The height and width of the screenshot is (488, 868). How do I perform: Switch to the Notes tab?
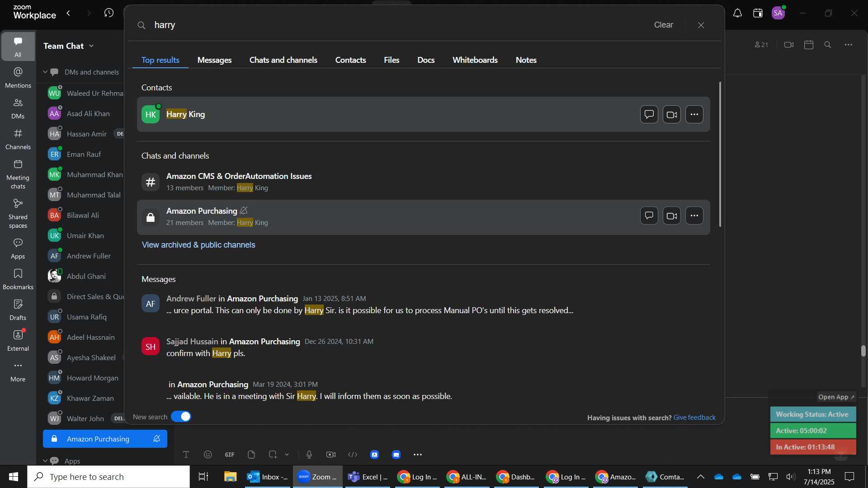(526, 60)
